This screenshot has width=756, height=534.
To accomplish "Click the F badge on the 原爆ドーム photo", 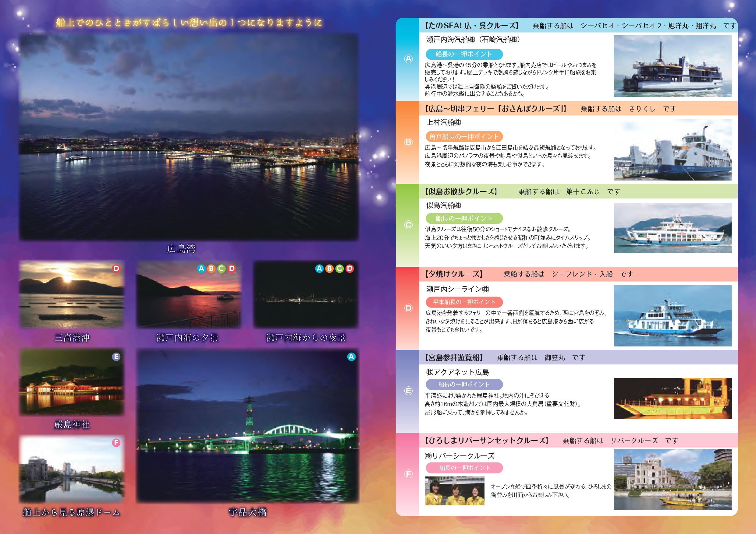I will tap(116, 443).
